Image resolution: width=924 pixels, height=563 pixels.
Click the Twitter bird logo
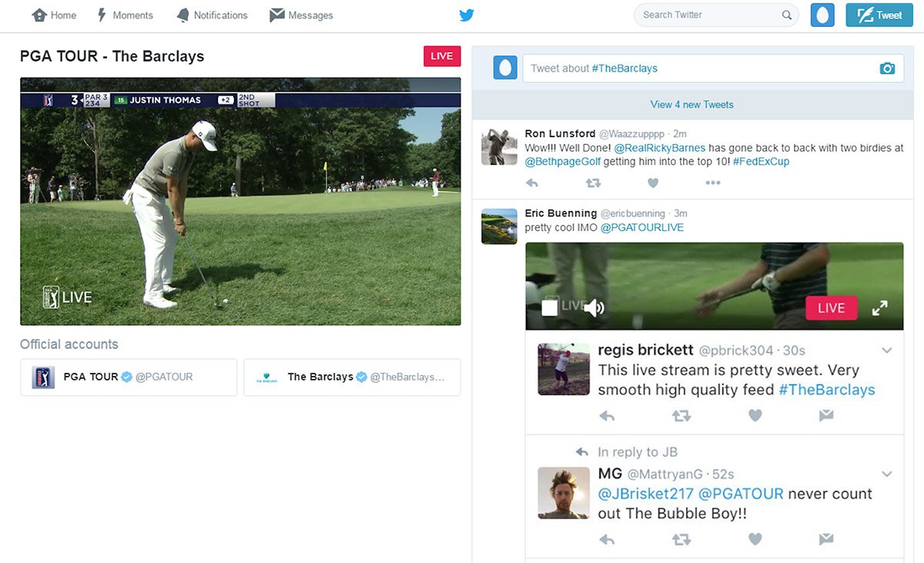tap(466, 15)
